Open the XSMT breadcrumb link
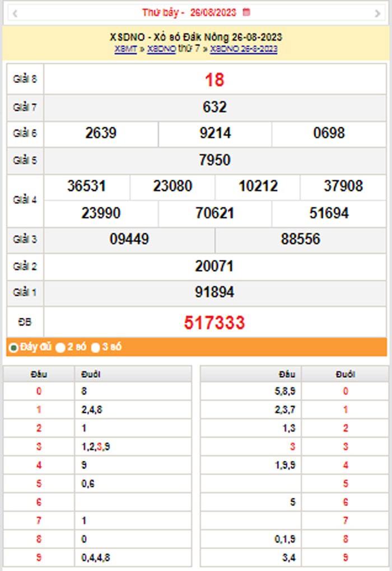The height and width of the screenshot is (571, 392). [125, 49]
